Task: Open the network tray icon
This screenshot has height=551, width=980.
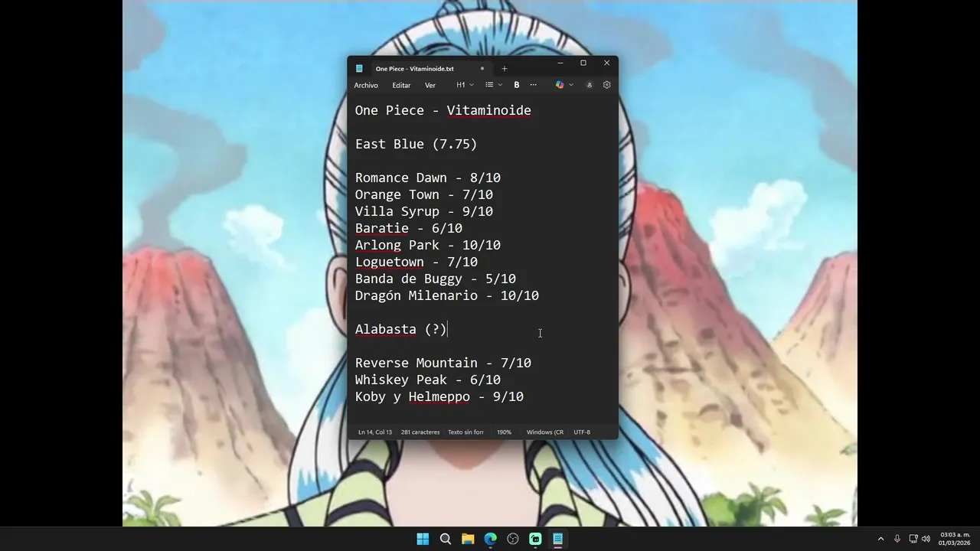Action: pyautogui.click(x=913, y=539)
